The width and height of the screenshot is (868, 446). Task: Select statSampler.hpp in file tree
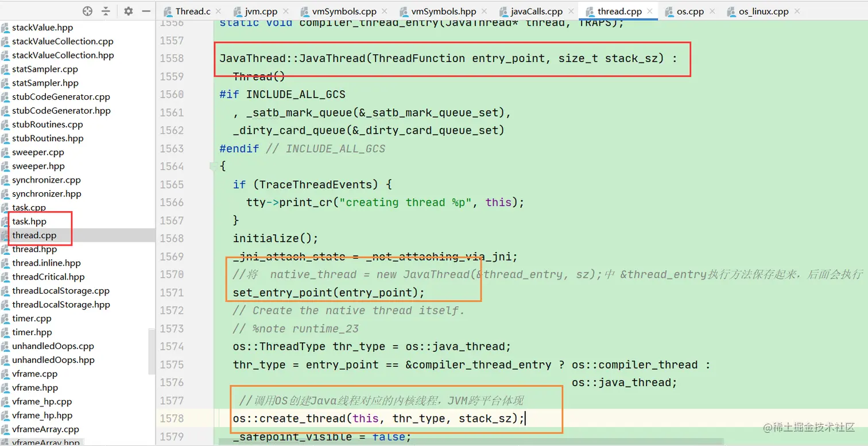click(45, 83)
